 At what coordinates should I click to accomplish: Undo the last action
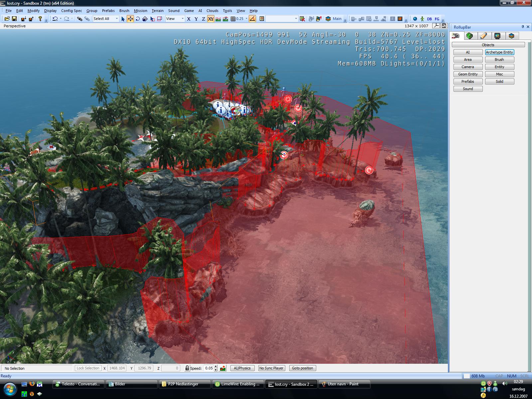point(55,19)
